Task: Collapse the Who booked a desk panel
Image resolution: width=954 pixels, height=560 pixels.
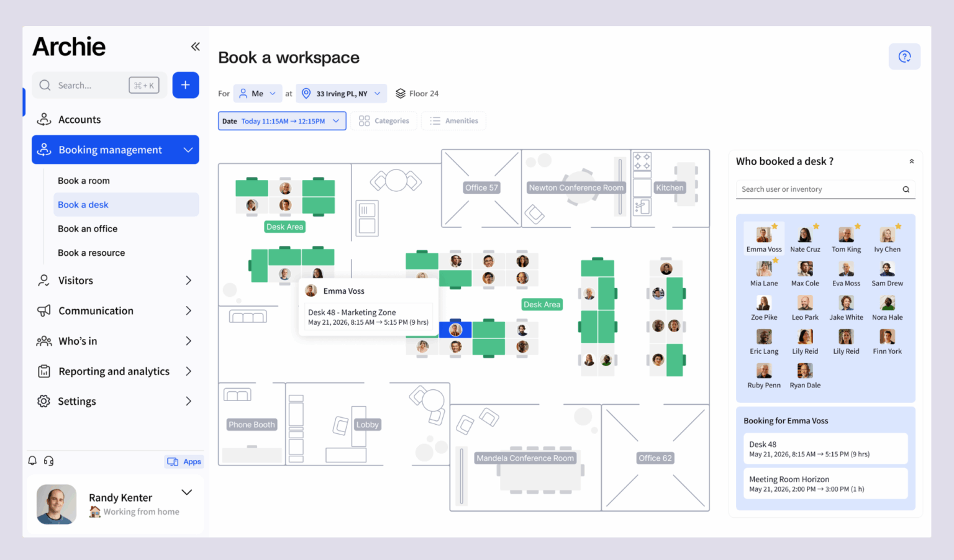Action: [x=911, y=161]
